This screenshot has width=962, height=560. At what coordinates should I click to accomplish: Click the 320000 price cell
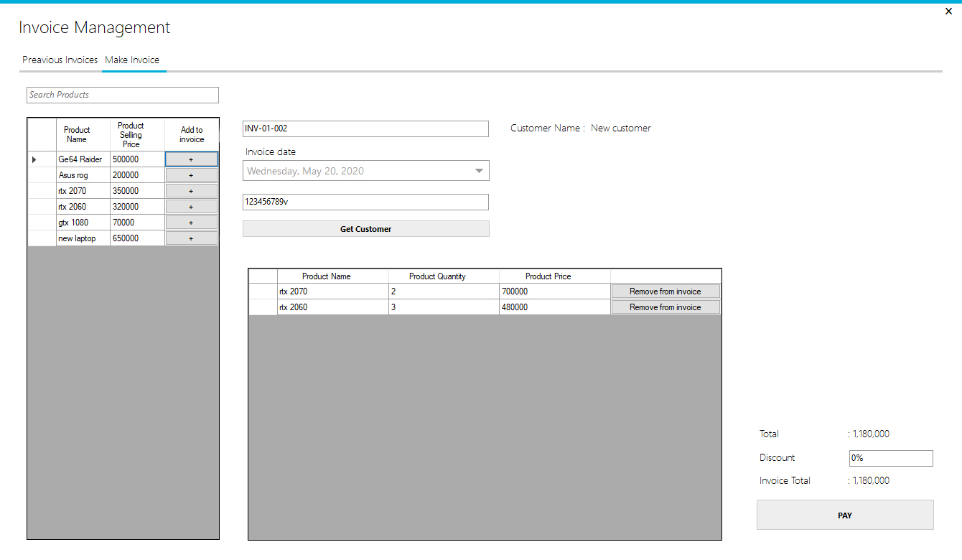point(137,207)
